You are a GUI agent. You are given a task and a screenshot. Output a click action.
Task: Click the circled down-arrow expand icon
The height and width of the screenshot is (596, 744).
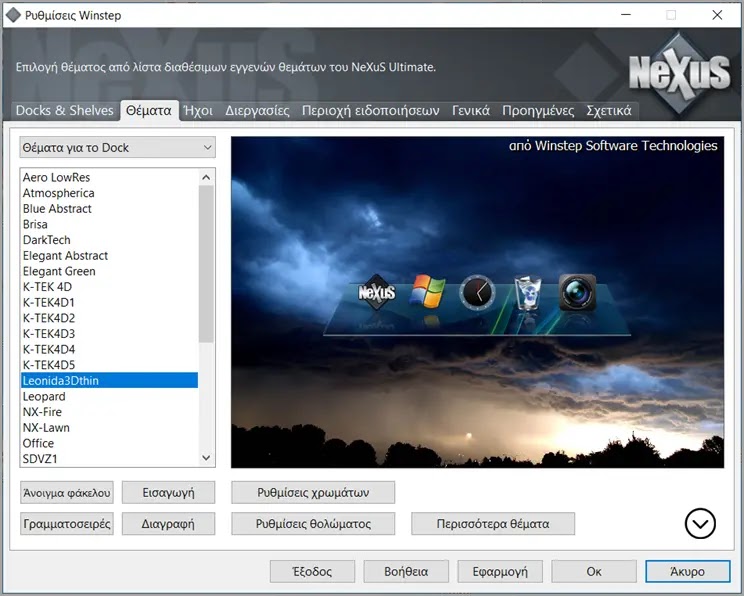(700, 523)
